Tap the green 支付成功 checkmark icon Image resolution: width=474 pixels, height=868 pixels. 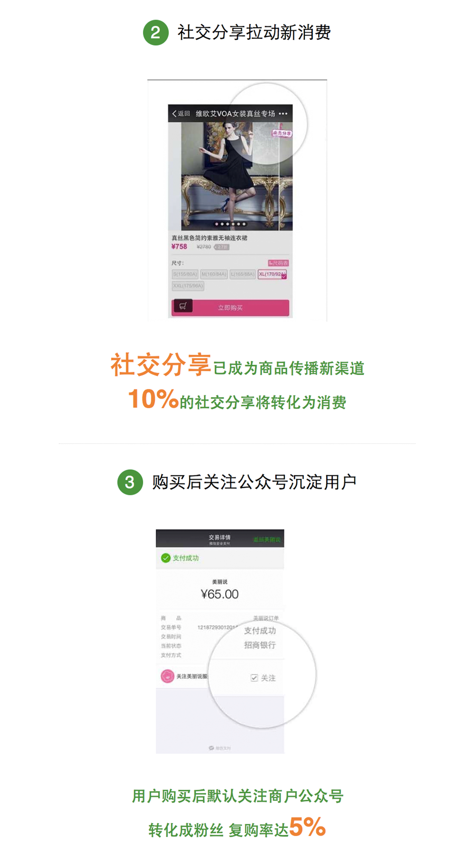coord(165,558)
